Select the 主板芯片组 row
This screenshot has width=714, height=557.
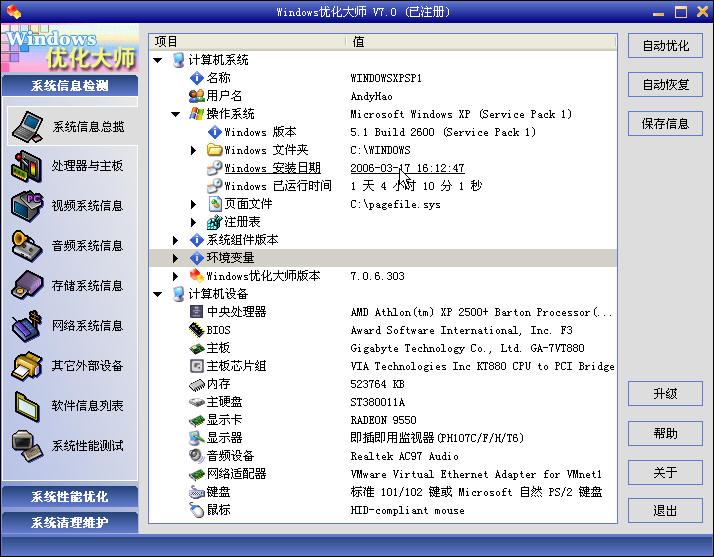tap(383, 366)
